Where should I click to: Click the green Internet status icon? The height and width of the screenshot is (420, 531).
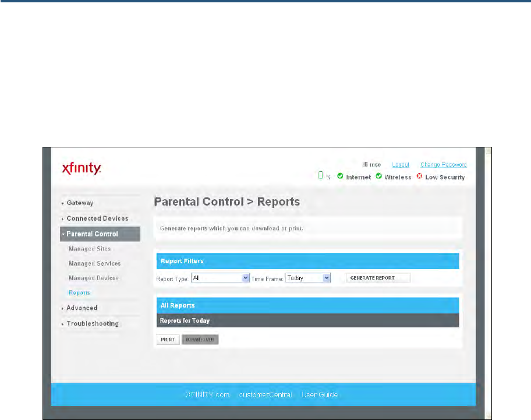point(341,176)
